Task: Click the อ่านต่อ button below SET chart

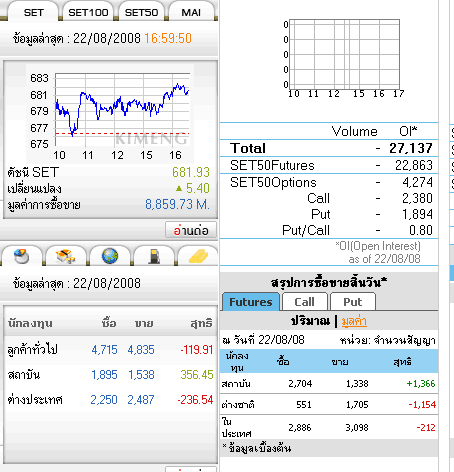Action: coord(191,230)
